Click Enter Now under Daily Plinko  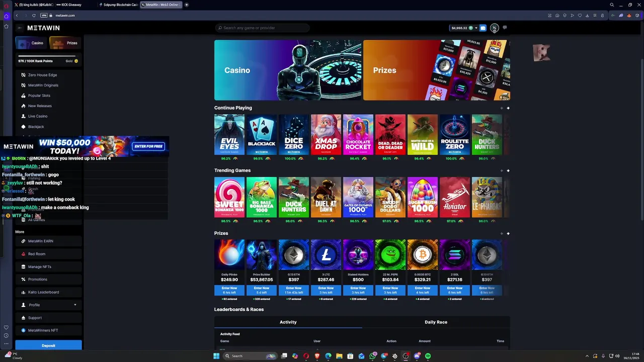(229, 290)
